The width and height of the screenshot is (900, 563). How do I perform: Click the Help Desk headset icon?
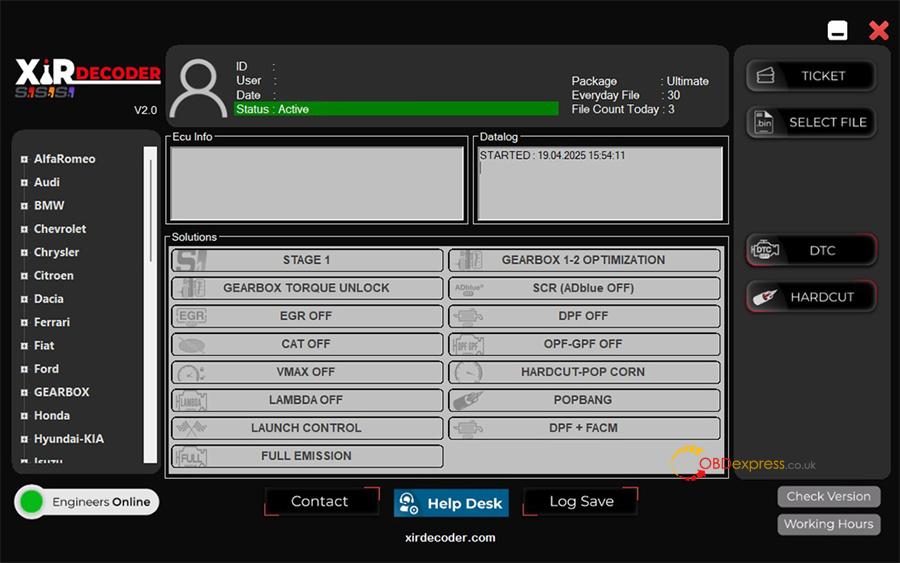(x=409, y=503)
